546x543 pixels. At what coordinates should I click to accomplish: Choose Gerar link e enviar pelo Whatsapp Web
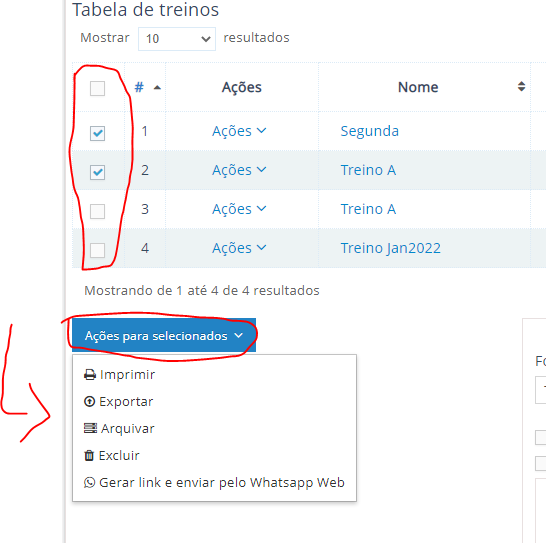[x=214, y=482]
